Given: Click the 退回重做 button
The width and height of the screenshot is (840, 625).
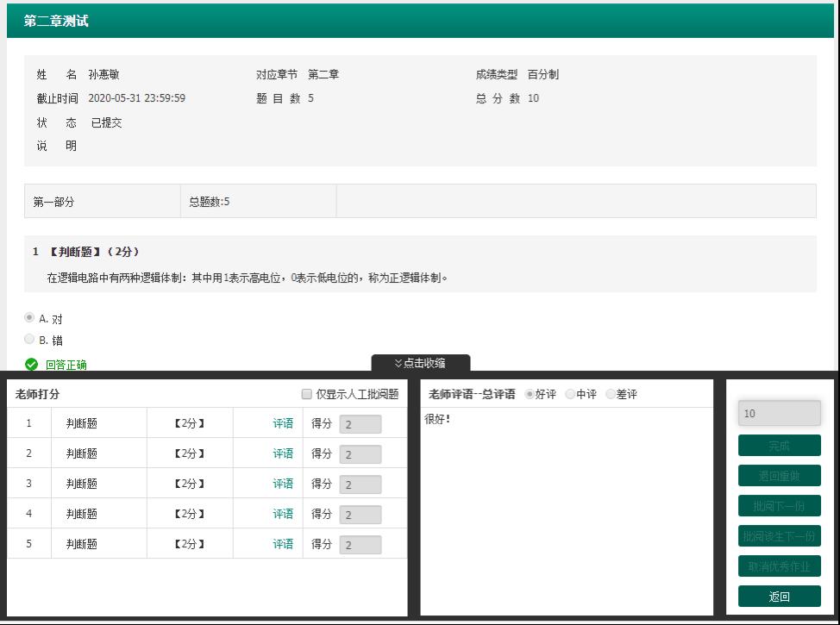Looking at the screenshot, I should click(779, 476).
